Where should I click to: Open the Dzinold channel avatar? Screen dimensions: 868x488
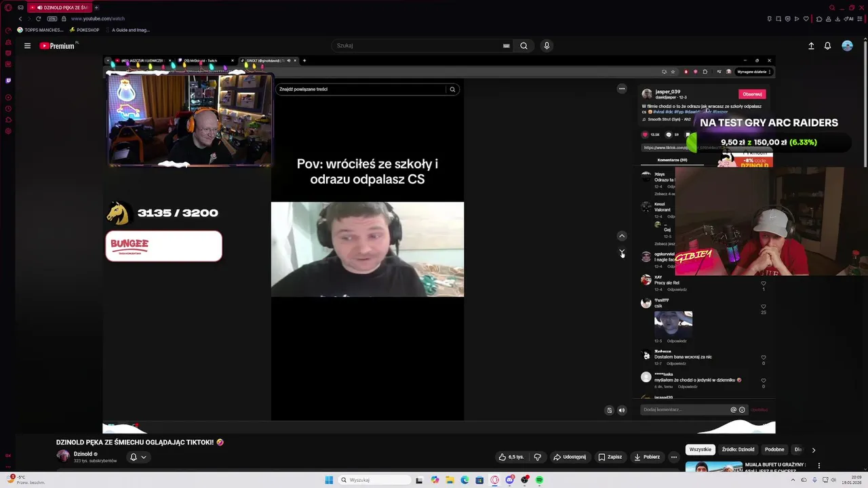[63, 456]
